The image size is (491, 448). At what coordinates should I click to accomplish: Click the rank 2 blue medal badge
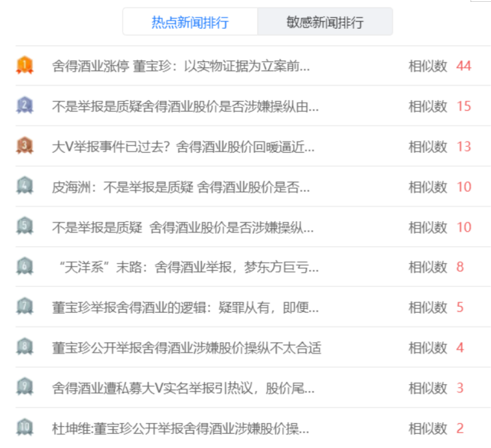pyautogui.click(x=25, y=105)
